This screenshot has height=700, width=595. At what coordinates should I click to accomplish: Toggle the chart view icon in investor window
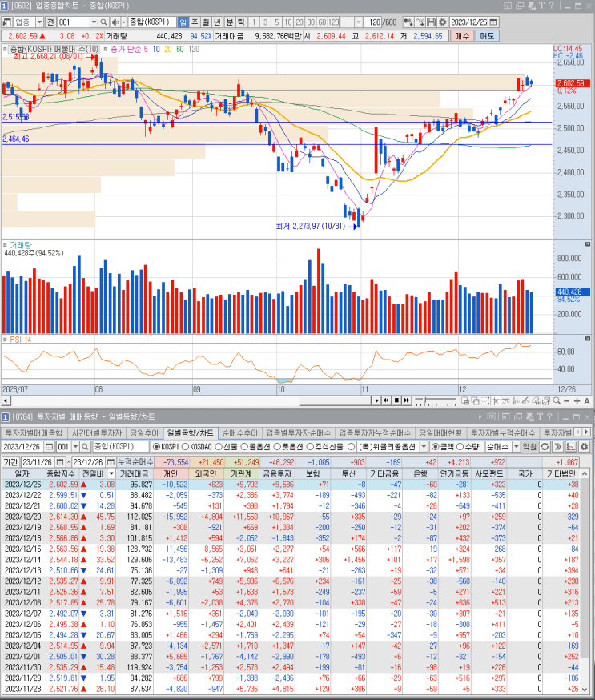(570, 446)
